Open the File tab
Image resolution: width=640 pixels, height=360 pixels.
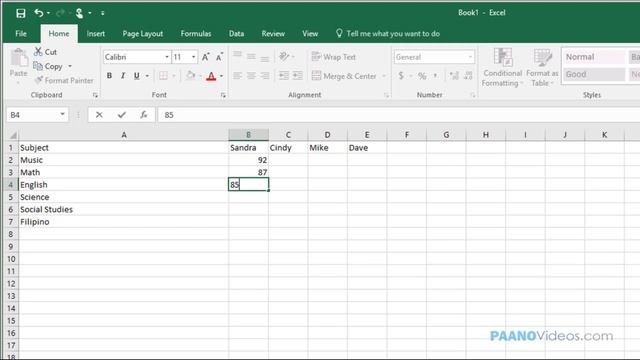coord(21,34)
